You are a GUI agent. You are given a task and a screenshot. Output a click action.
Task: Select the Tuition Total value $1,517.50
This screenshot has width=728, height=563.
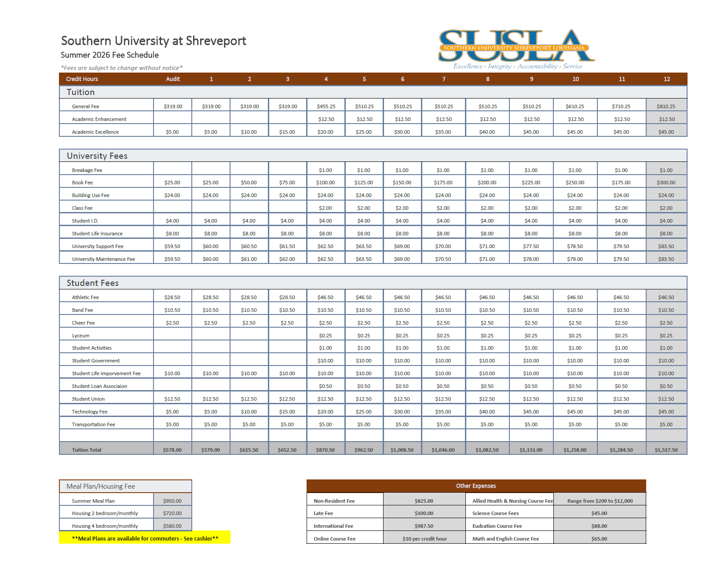click(666, 450)
